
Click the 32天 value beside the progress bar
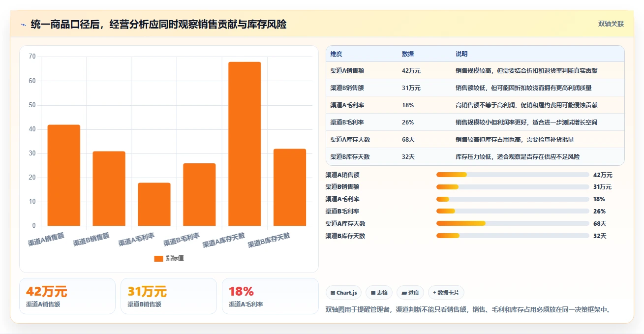pos(600,236)
